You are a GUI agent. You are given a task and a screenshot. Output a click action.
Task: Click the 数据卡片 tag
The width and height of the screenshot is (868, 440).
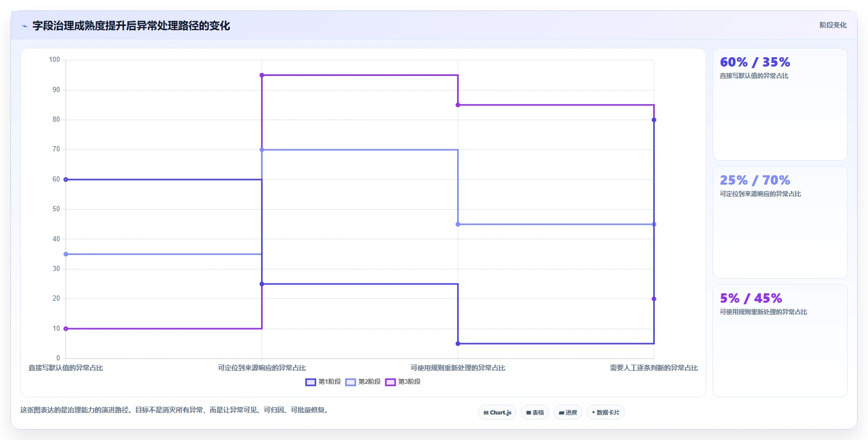coord(605,412)
